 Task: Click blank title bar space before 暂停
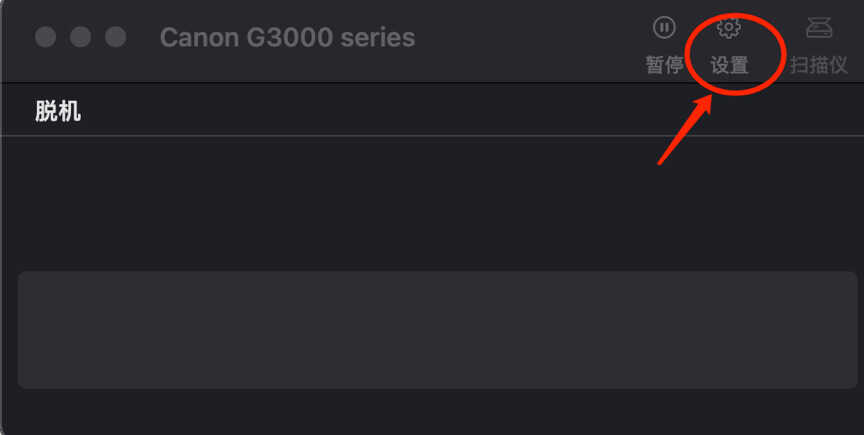pos(529,39)
